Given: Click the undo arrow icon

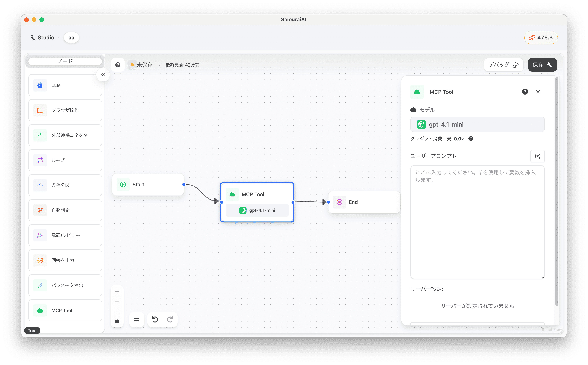Looking at the screenshot, I should tap(155, 320).
